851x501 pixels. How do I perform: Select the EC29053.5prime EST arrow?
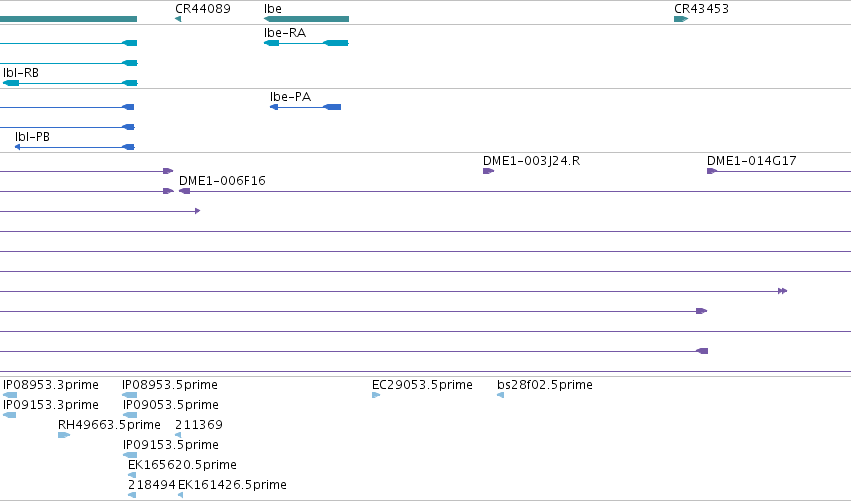pyautogui.click(x=376, y=395)
